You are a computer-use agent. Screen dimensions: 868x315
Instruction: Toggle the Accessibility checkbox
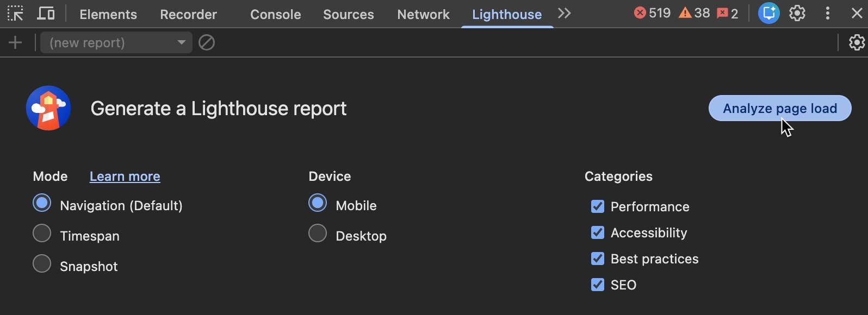598,232
